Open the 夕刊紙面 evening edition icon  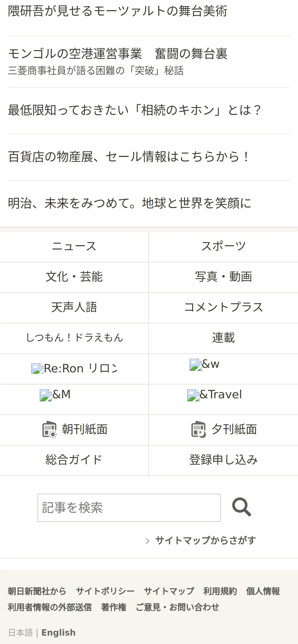pyautogui.click(x=199, y=430)
